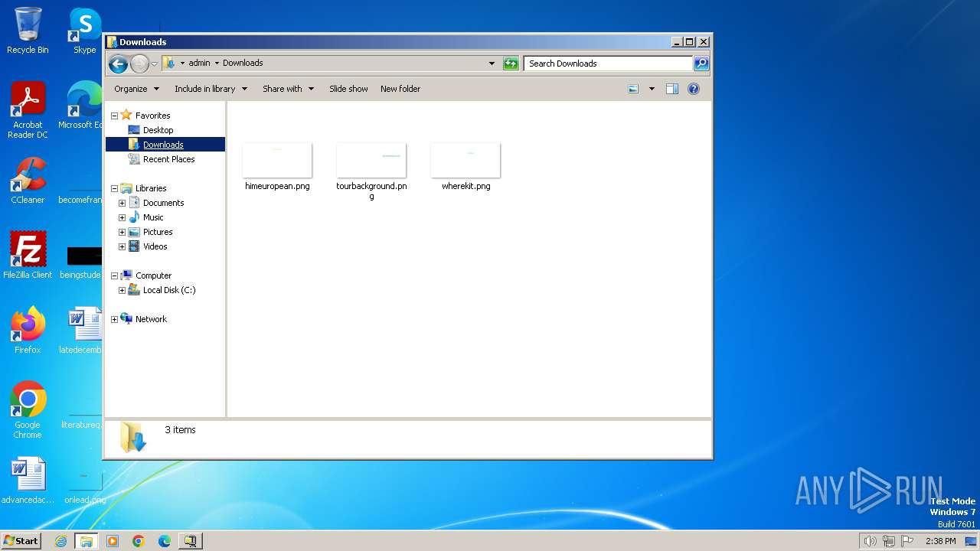
Task: Expand the Documents library
Action: coord(122,203)
